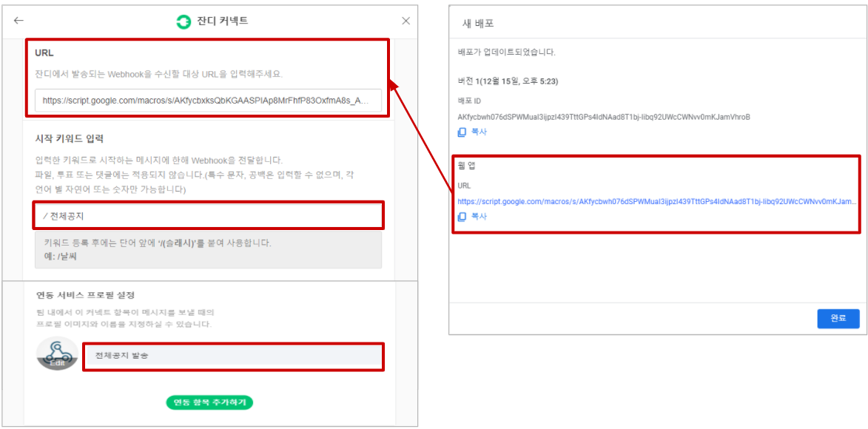The height and width of the screenshot is (429, 868).
Task: Click the 완료 button
Action: pyautogui.click(x=838, y=318)
